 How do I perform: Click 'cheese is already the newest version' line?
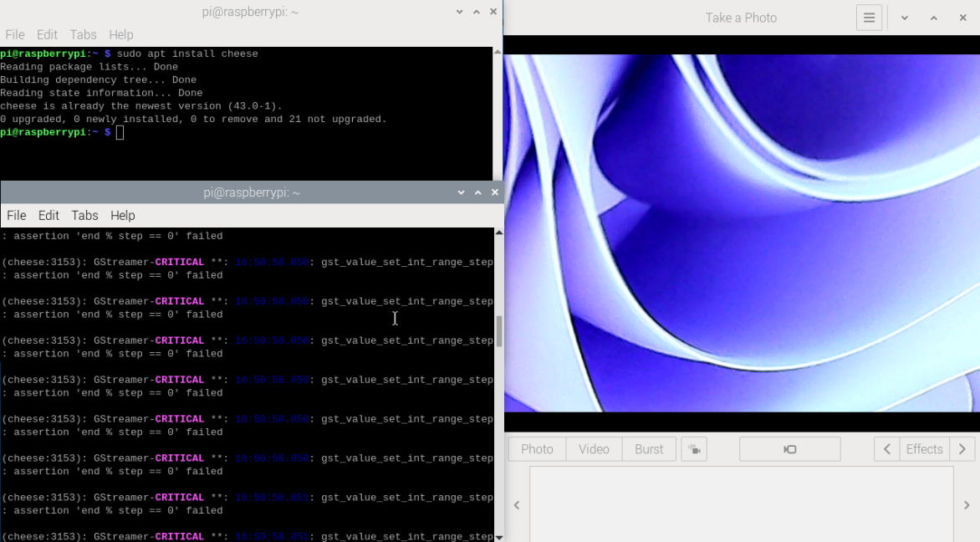tap(141, 106)
